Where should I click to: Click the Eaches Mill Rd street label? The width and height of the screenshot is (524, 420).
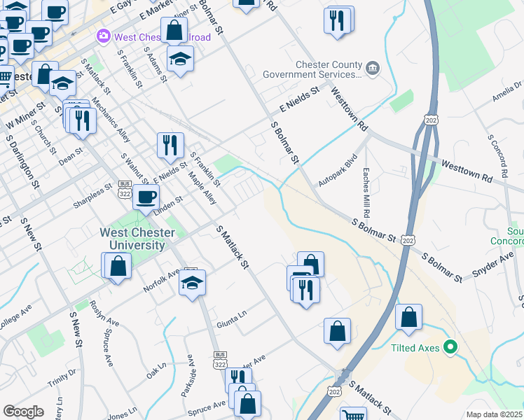click(366, 192)
